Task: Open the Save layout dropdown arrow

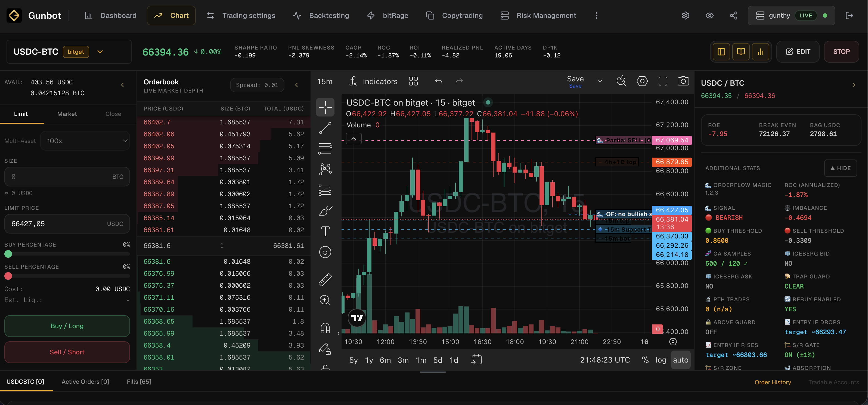Action: (x=600, y=81)
